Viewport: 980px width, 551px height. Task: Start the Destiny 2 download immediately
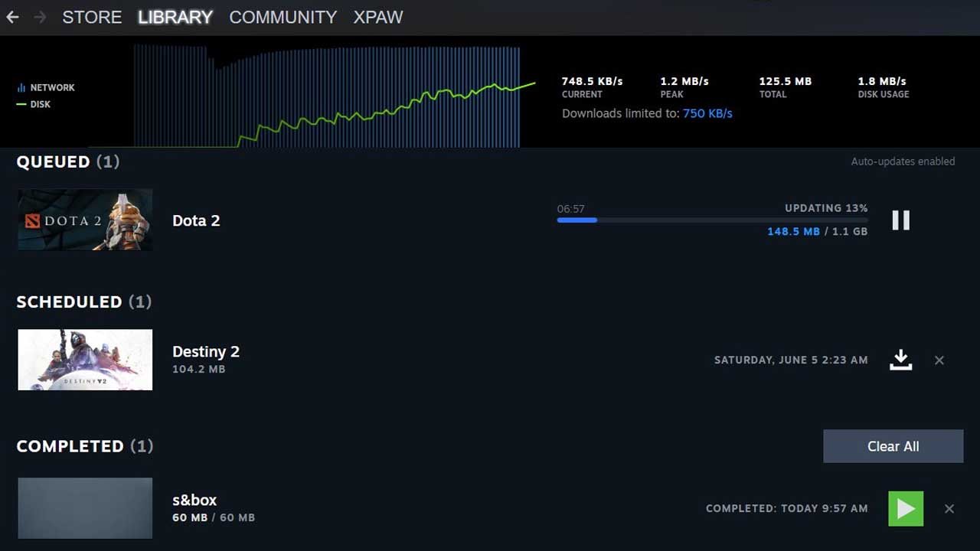[x=900, y=360]
